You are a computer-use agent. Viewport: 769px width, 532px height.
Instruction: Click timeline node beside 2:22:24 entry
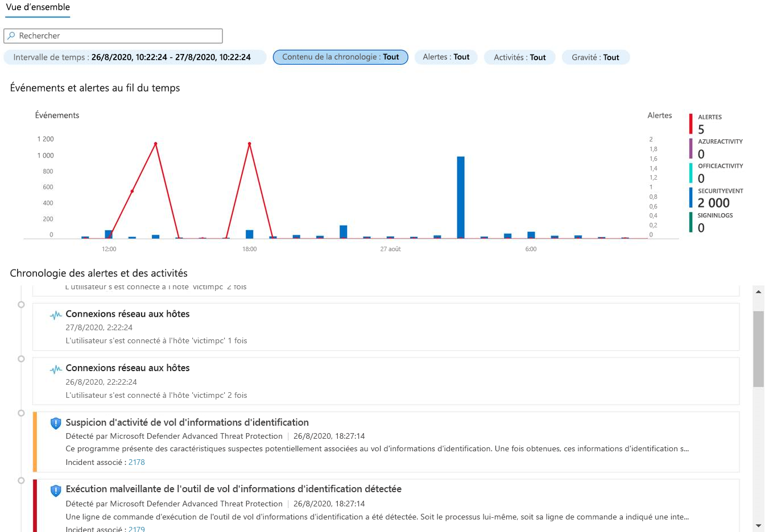(x=21, y=305)
